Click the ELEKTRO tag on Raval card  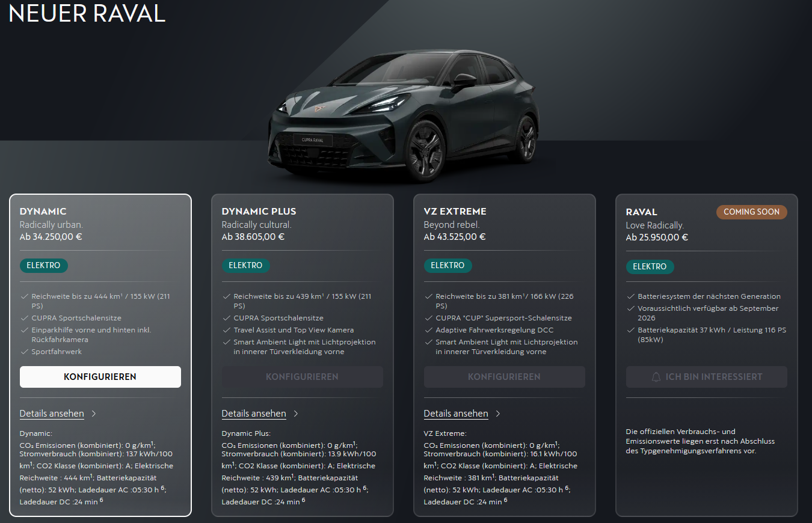(x=650, y=266)
